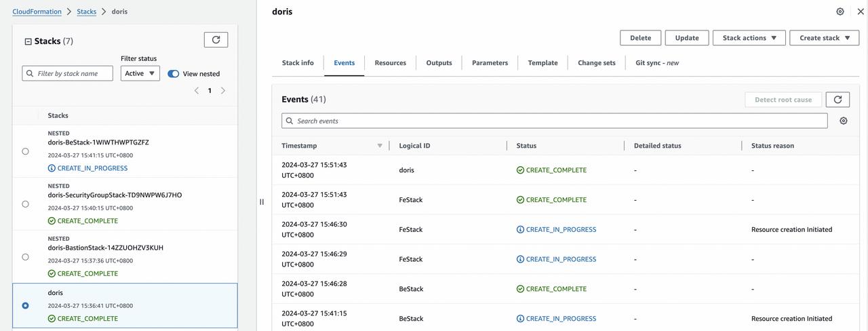868x331 pixels.
Task: Expand the Stack actions dropdown
Action: (749, 38)
